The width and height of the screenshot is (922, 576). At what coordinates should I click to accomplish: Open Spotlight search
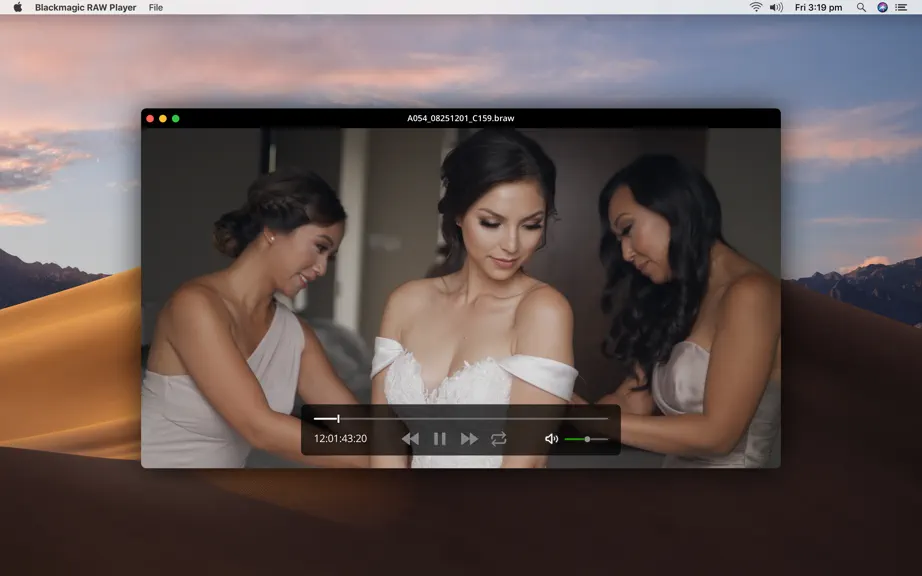[x=861, y=7]
